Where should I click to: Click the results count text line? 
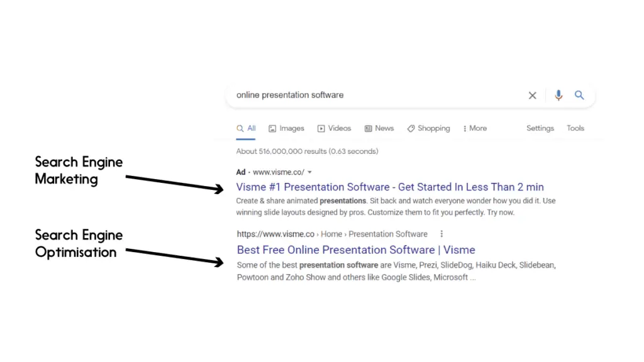pos(307,151)
